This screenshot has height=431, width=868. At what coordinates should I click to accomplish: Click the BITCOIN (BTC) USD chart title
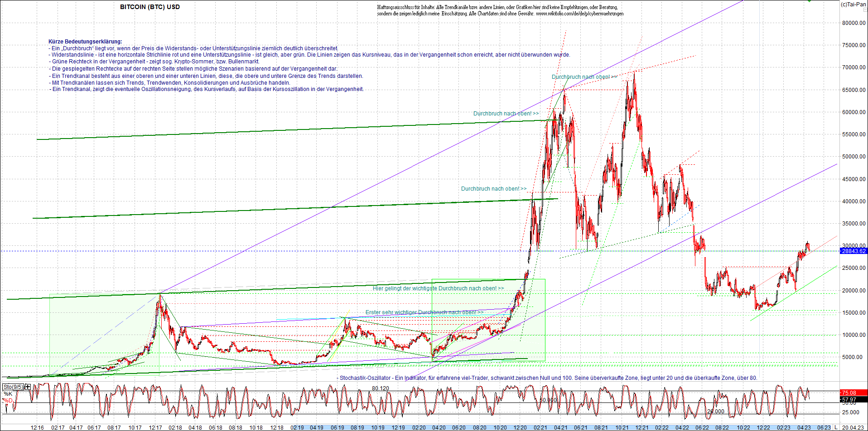[x=149, y=7]
